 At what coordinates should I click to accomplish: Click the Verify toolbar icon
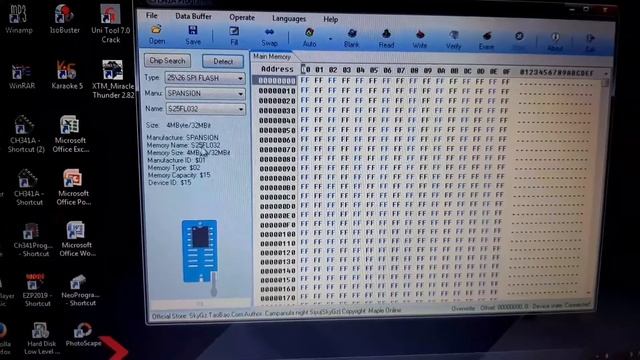pyautogui.click(x=453, y=40)
